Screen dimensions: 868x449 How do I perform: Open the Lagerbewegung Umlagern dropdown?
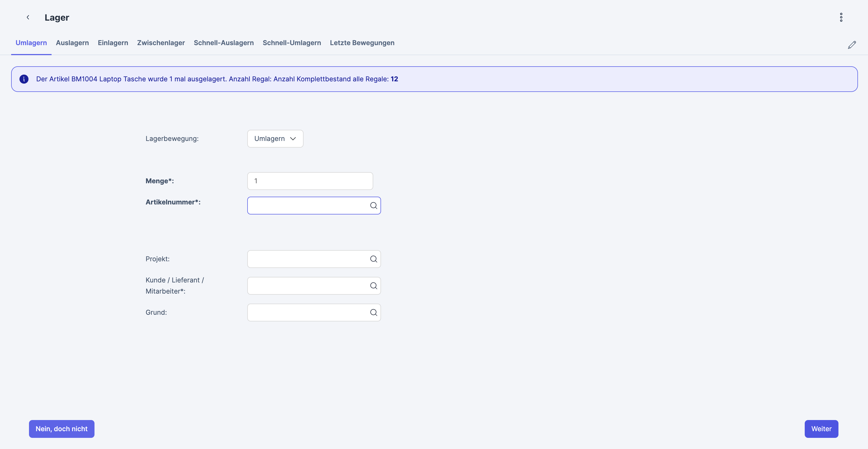(275, 139)
